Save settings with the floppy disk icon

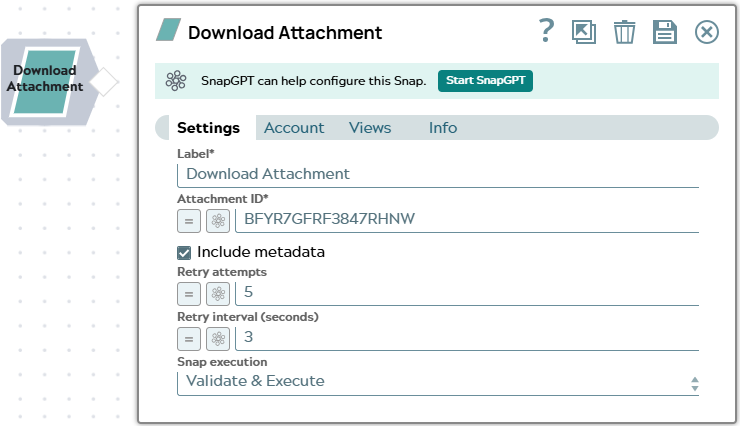[x=665, y=32]
